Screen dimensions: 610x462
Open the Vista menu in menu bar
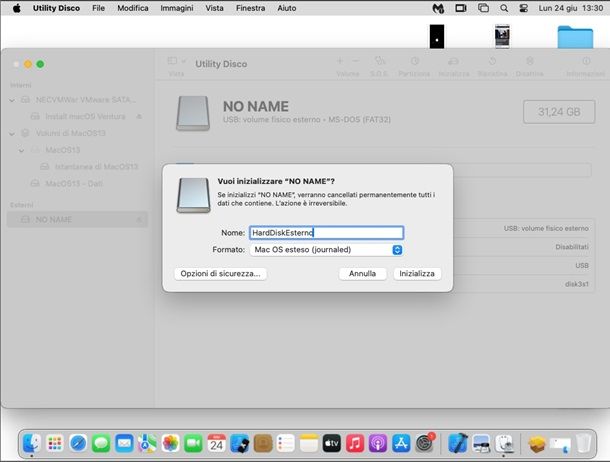214,8
